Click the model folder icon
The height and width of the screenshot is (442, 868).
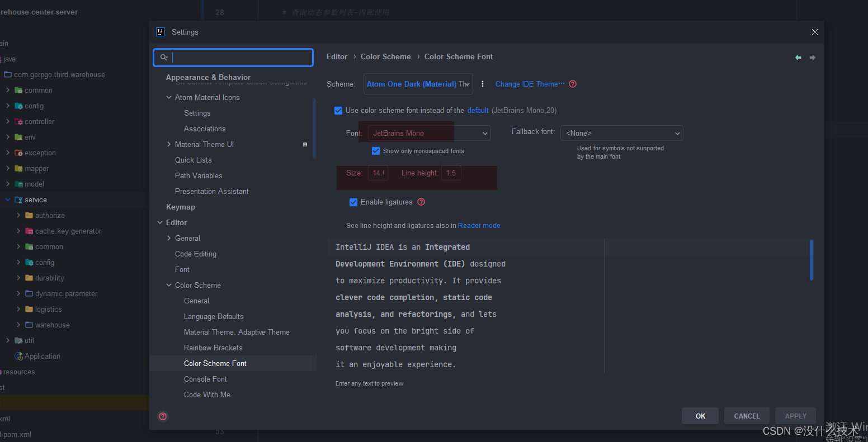coord(18,184)
